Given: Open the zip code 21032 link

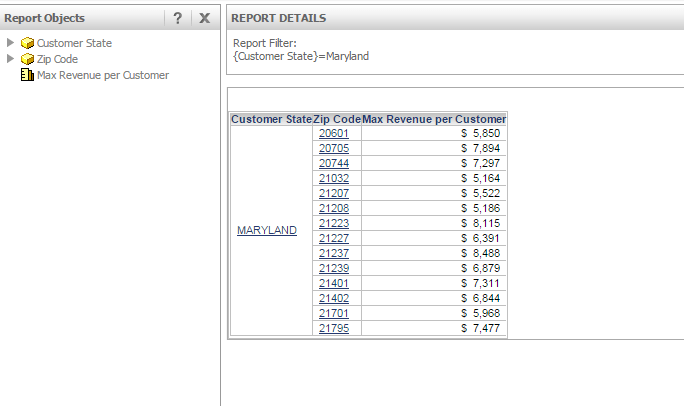Looking at the screenshot, I should tap(334, 178).
